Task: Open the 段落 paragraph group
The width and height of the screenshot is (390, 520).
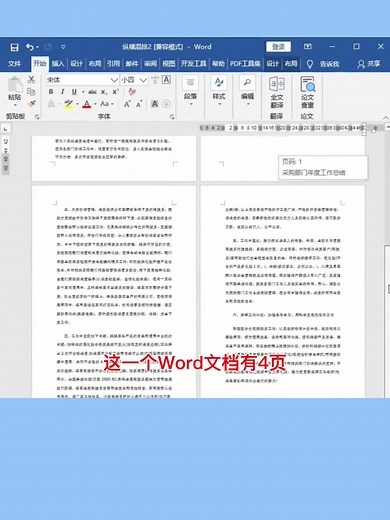Action: point(190,90)
